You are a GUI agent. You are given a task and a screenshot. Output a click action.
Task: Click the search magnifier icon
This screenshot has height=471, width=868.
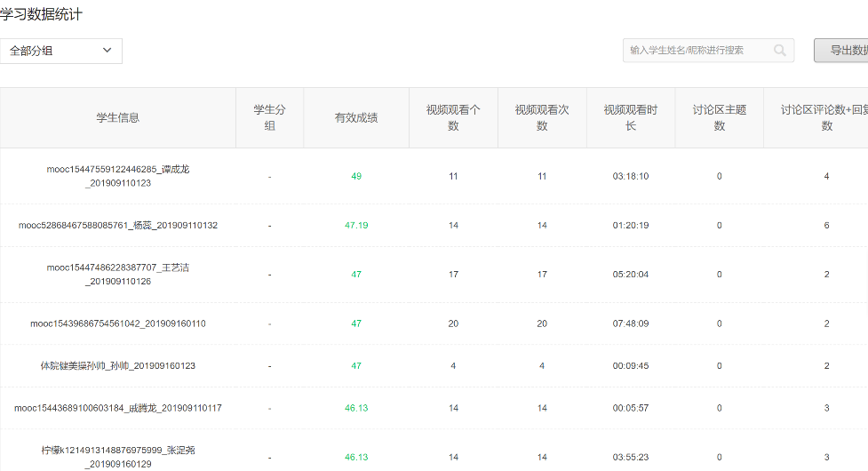780,51
